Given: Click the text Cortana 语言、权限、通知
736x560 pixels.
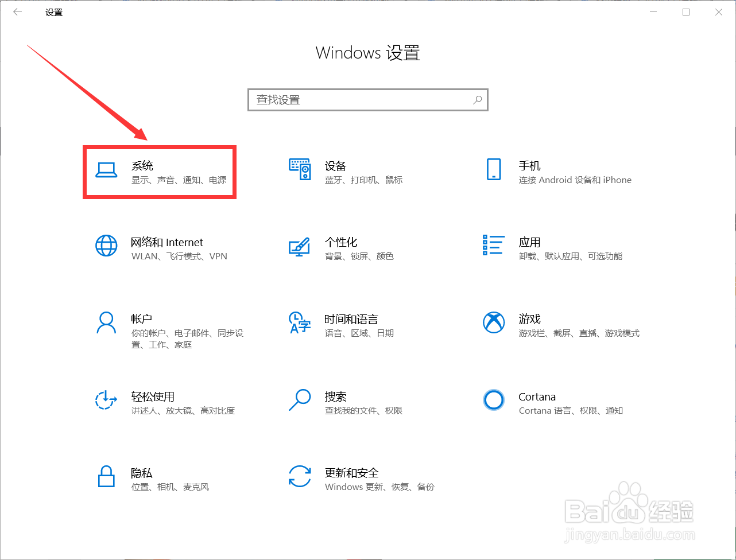Looking at the screenshot, I should pos(571,410).
